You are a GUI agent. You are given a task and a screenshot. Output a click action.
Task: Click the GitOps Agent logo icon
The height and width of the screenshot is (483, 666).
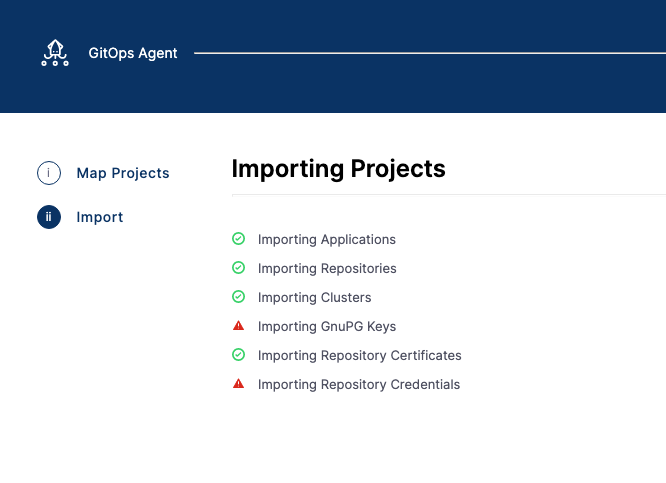(x=55, y=53)
